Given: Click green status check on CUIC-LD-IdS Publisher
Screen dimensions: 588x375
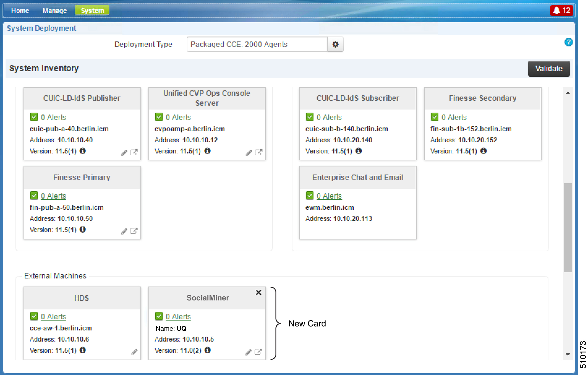Looking at the screenshot, I should 34,117.
